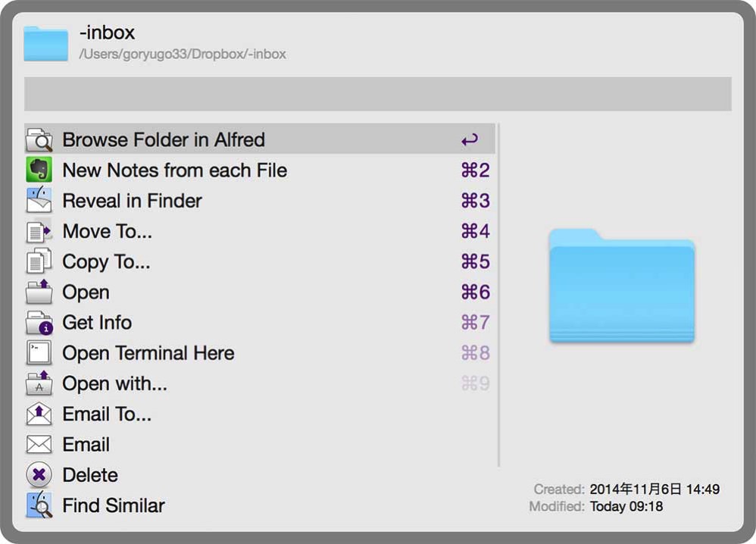Click the large blue folder preview
Screen dimensions: 756x544
[621, 286]
